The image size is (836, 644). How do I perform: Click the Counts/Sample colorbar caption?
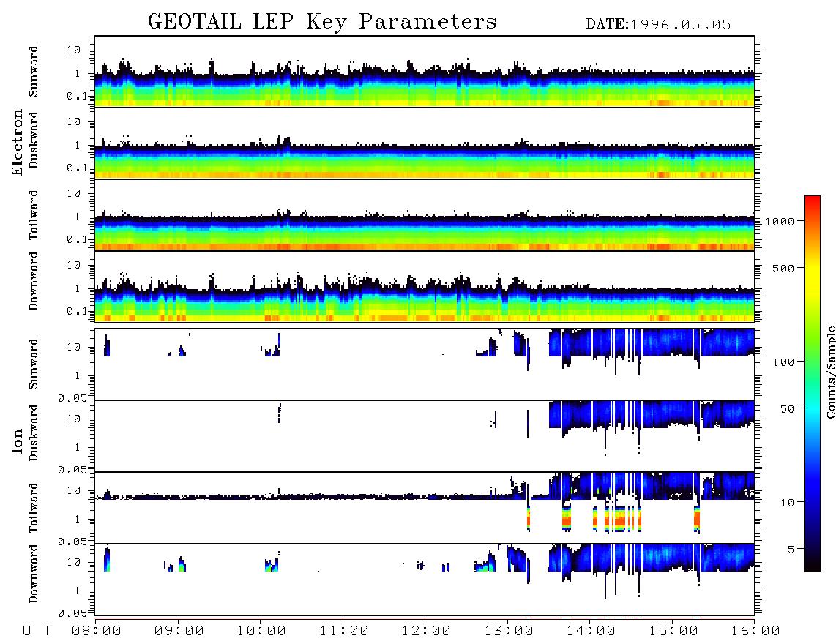[x=831, y=372]
